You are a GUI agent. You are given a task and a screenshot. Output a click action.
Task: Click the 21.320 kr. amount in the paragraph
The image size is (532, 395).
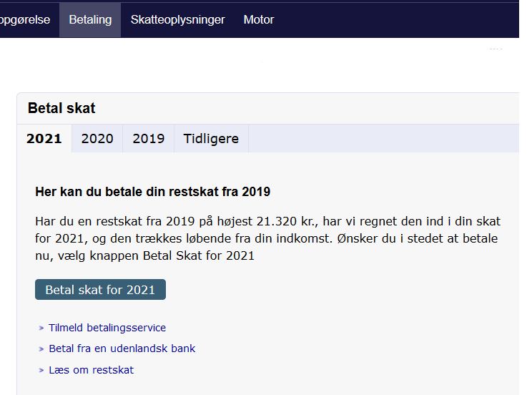pyautogui.click(x=287, y=221)
